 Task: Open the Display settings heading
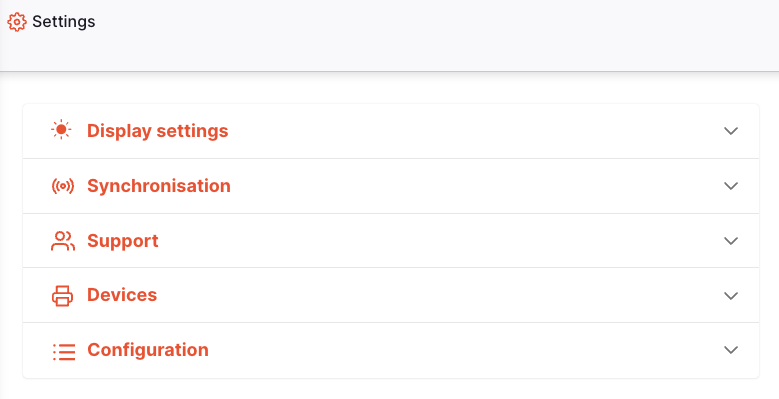(x=157, y=131)
